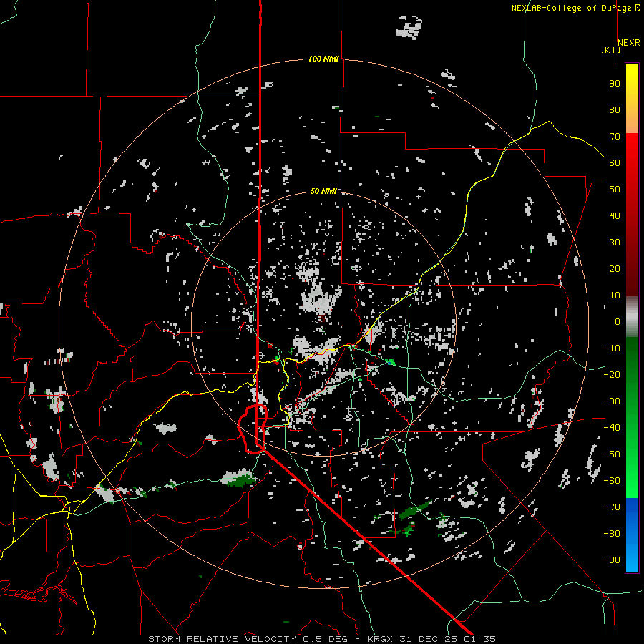Image resolution: width=644 pixels, height=644 pixels.
Task: Select the positive 40 knot legend value
Action: point(615,216)
